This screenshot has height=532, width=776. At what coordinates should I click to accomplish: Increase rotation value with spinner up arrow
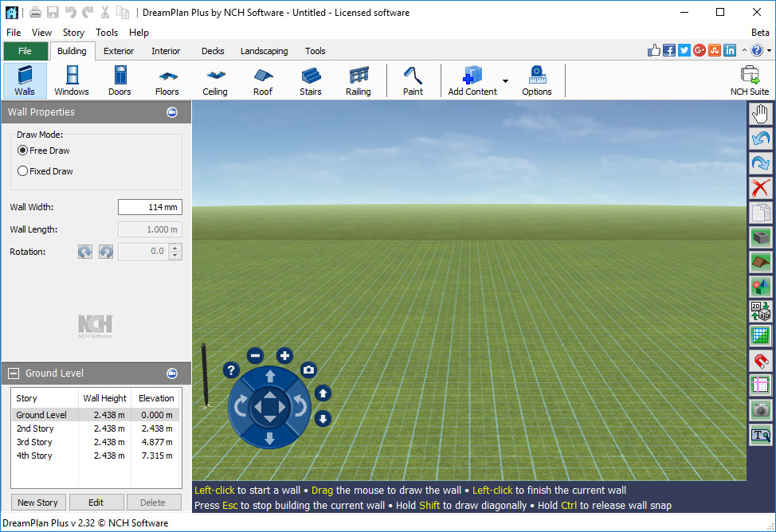pyautogui.click(x=174, y=248)
